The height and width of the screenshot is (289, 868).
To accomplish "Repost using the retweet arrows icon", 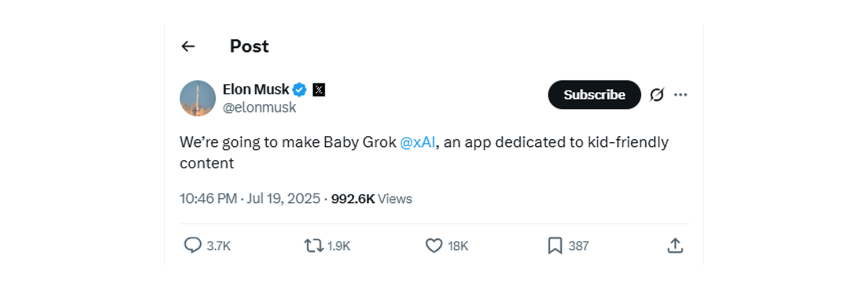I will tap(314, 246).
